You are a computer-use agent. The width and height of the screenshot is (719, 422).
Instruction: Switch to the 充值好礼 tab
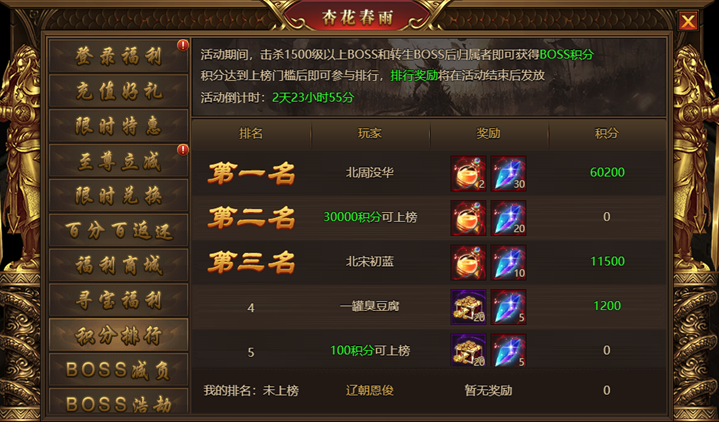[119, 91]
